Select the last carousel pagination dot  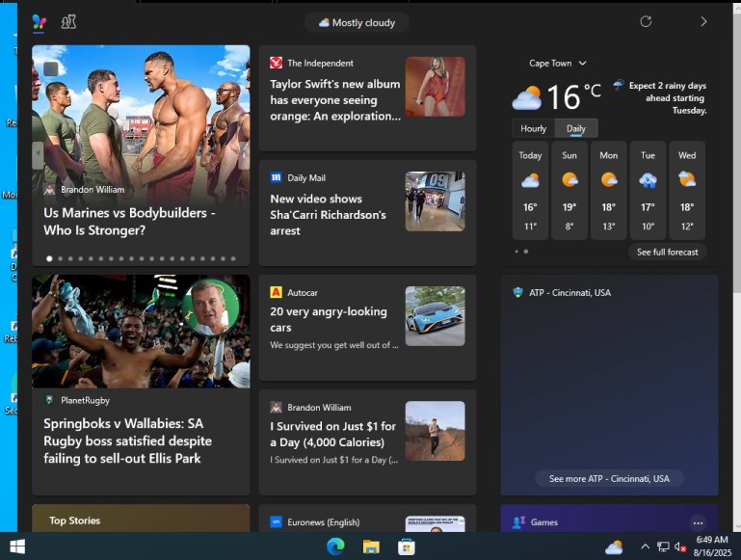233,258
